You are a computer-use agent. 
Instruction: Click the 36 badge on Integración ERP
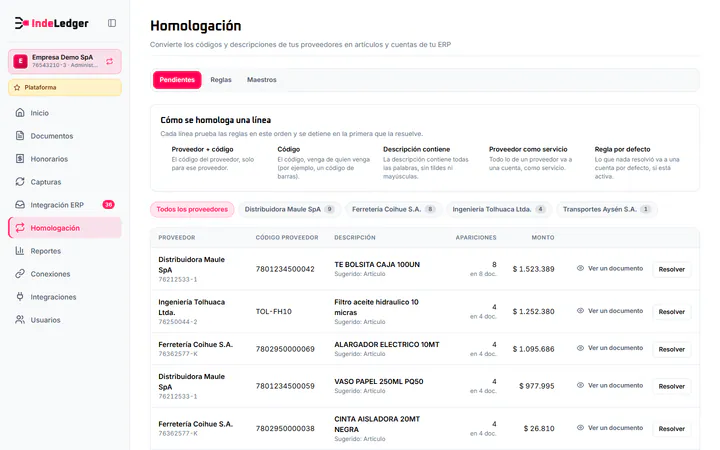coord(108,204)
